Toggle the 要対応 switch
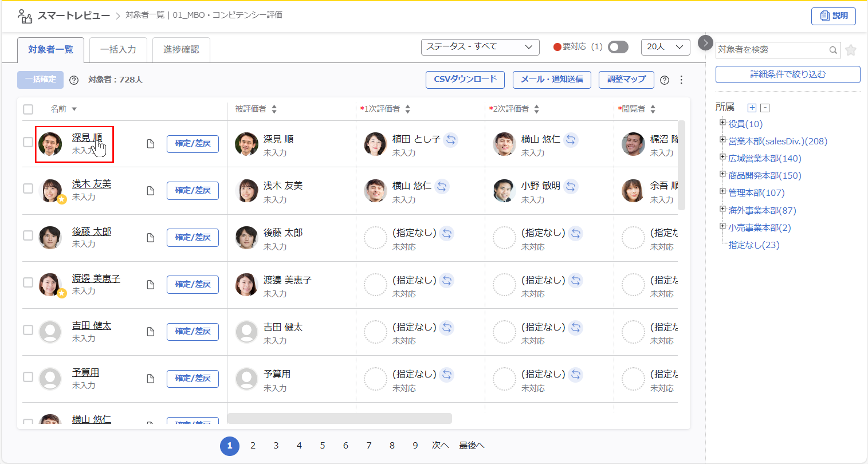The image size is (868, 464). (618, 47)
